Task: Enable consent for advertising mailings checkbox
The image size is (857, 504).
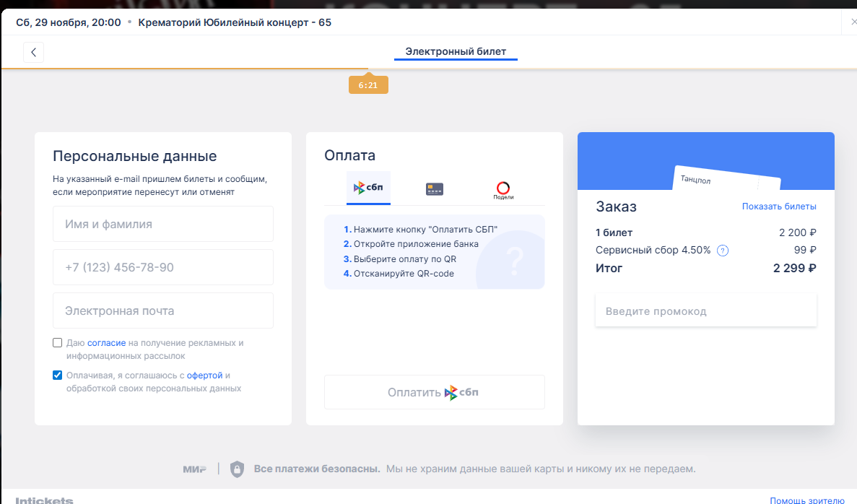Action: pos(58,343)
